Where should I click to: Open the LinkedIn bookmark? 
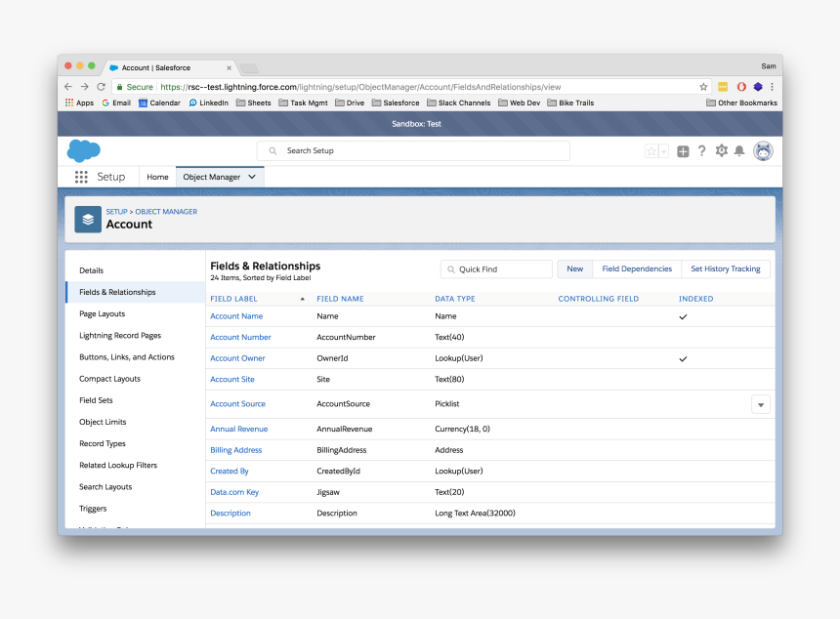[208, 103]
